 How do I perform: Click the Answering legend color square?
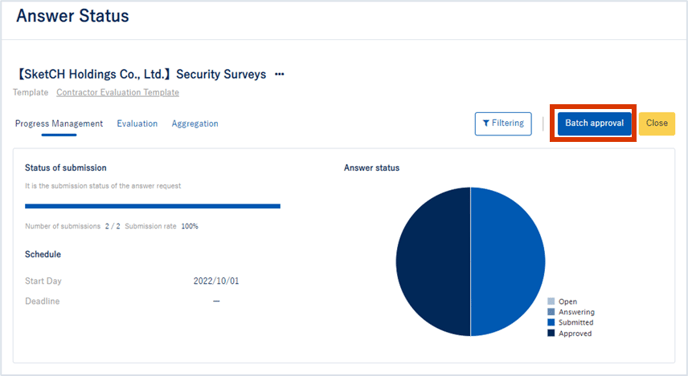tap(551, 312)
